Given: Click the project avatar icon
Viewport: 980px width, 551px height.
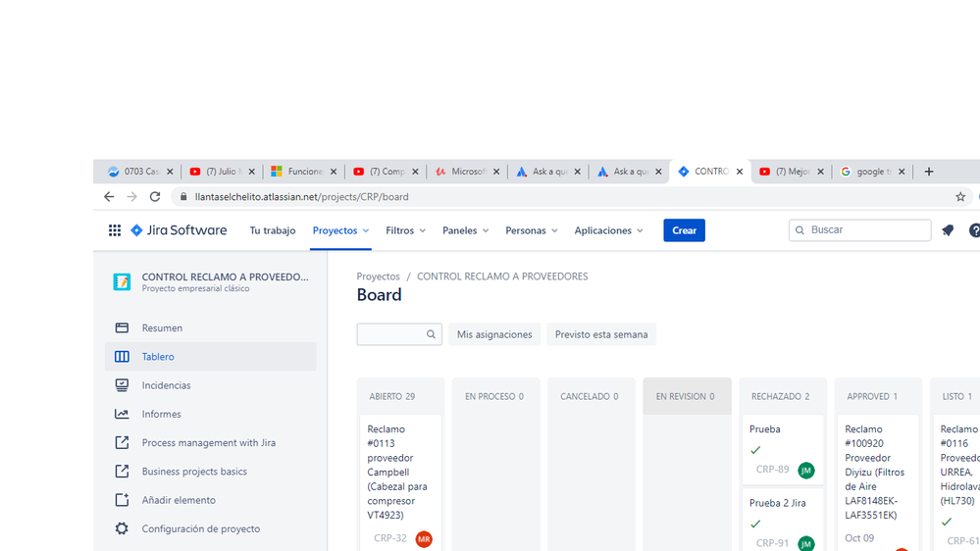Looking at the screenshot, I should (122, 281).
